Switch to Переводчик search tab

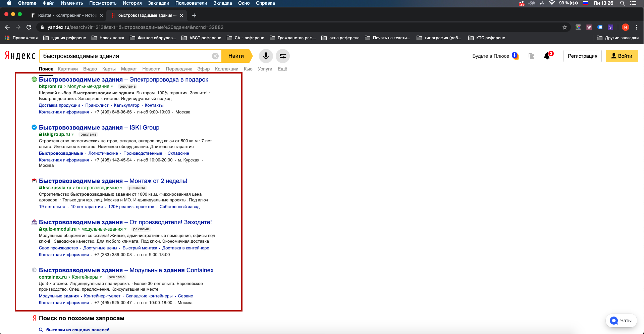[179, 69]
